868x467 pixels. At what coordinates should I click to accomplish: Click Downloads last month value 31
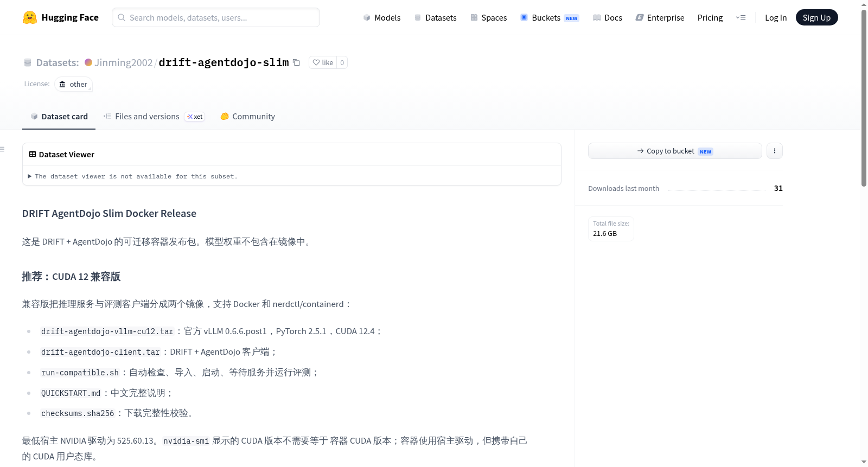778,188
